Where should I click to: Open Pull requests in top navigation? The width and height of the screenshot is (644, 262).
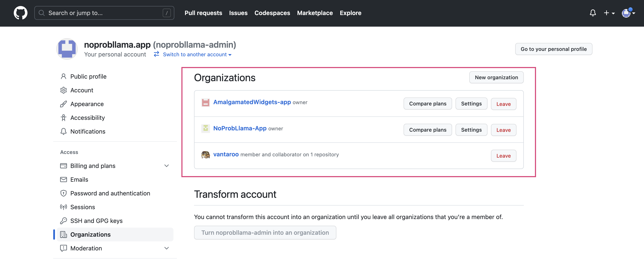(x=203, y=13)
